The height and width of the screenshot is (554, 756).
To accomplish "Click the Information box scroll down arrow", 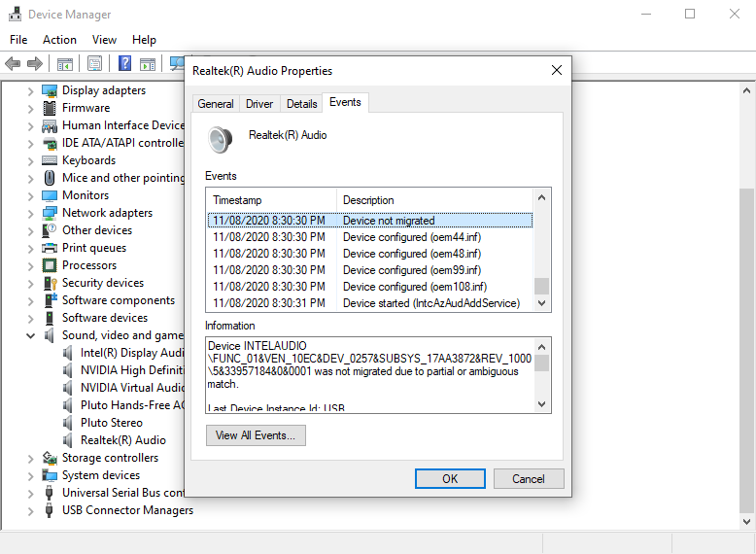I will [x=541, y=404].
